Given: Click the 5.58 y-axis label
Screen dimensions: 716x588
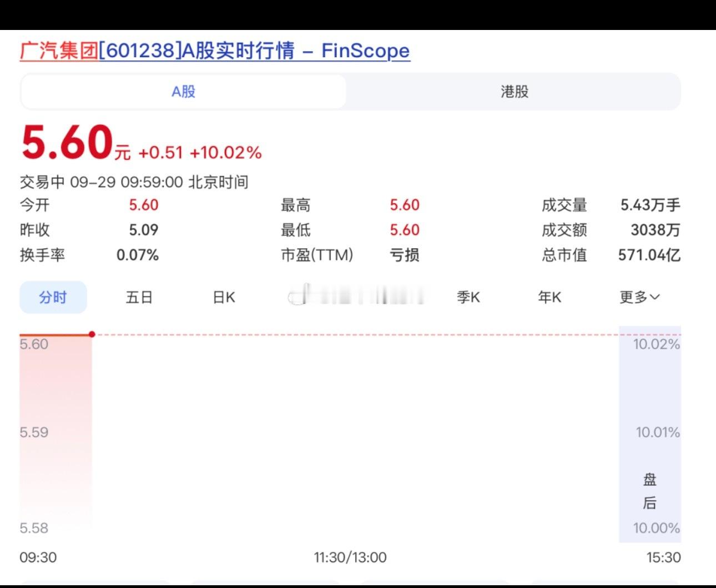Looking at the screenshot, I should click(34, 527).
